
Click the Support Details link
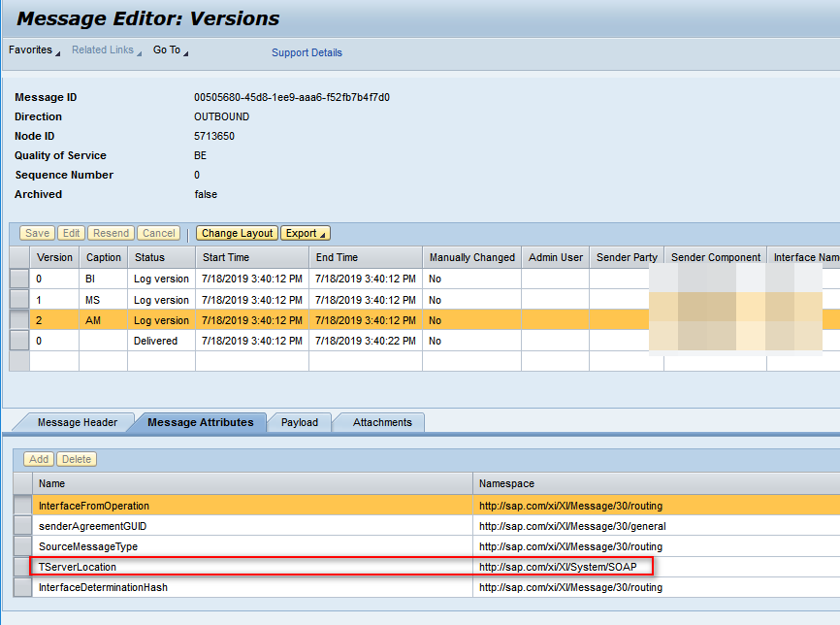307,52
